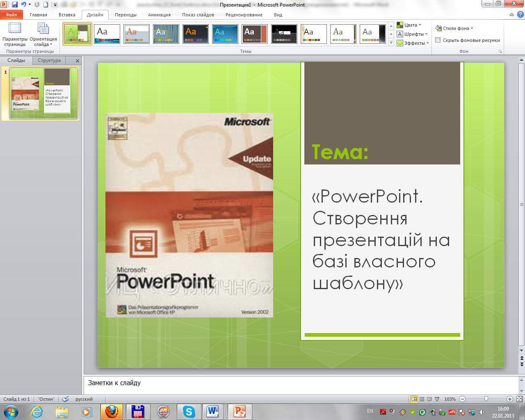Switch to the Структура pane tab

tap(49, 60)
